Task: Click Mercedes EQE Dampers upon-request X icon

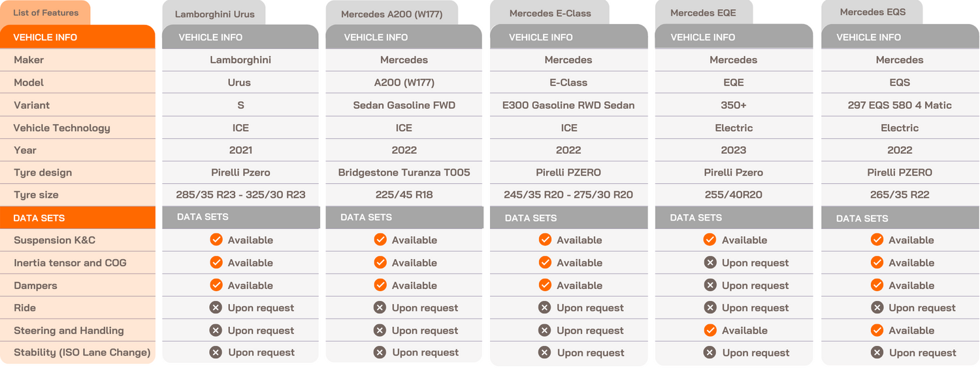Action: (x=710, y=285)
